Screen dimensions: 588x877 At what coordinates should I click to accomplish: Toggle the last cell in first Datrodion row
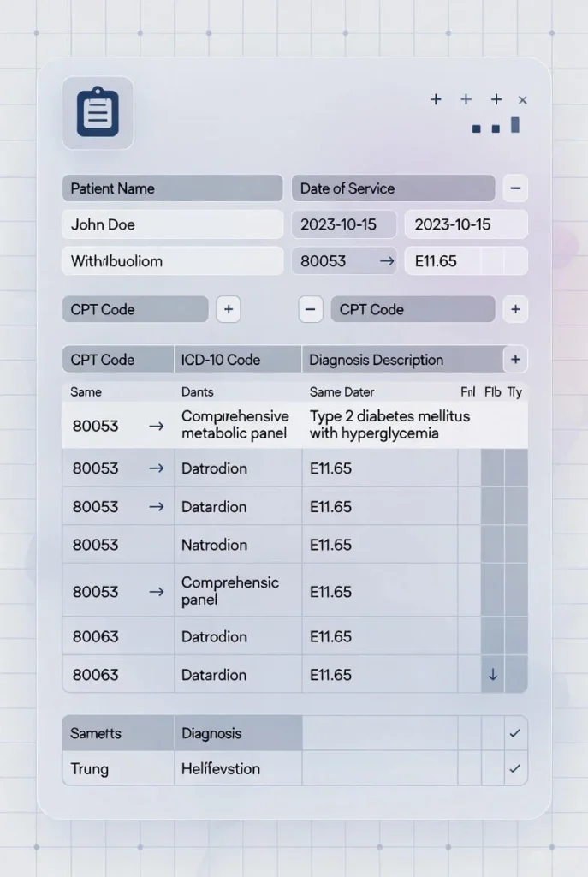[x=515, y=468]
